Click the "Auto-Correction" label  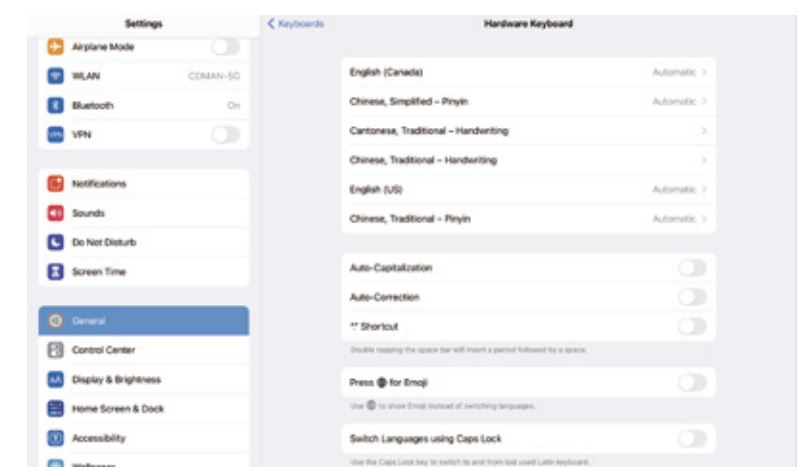pyautogui.click(x=385, y=297)
